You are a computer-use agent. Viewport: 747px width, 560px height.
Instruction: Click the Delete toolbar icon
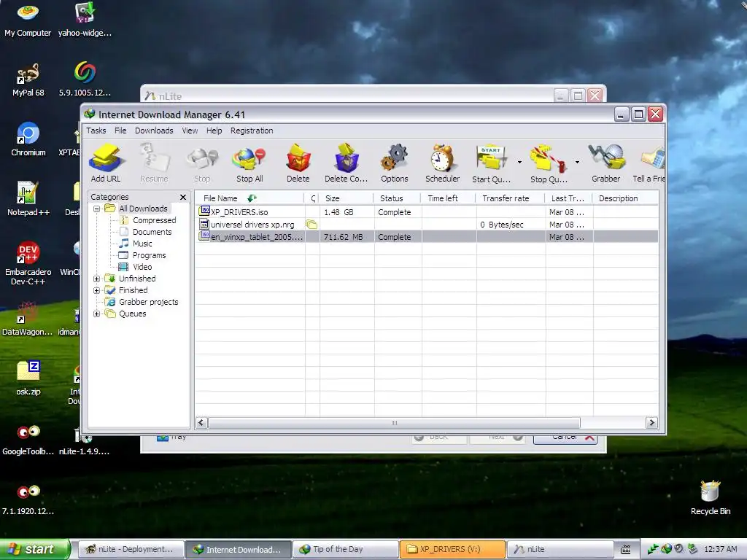(298, 163)
